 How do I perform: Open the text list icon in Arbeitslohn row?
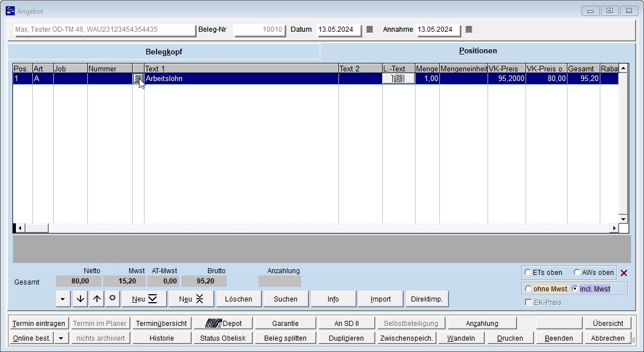coord(138,78)
